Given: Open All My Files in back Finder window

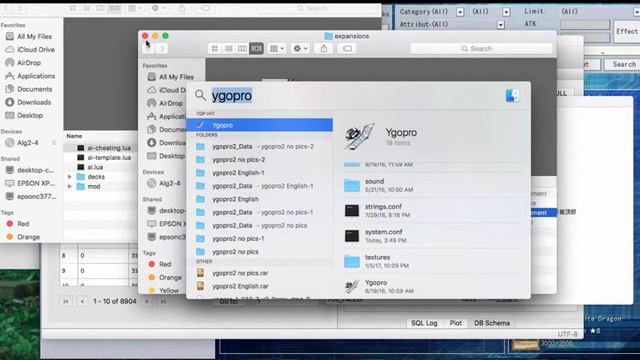Looking at the screenshot, I should [29, 36].
